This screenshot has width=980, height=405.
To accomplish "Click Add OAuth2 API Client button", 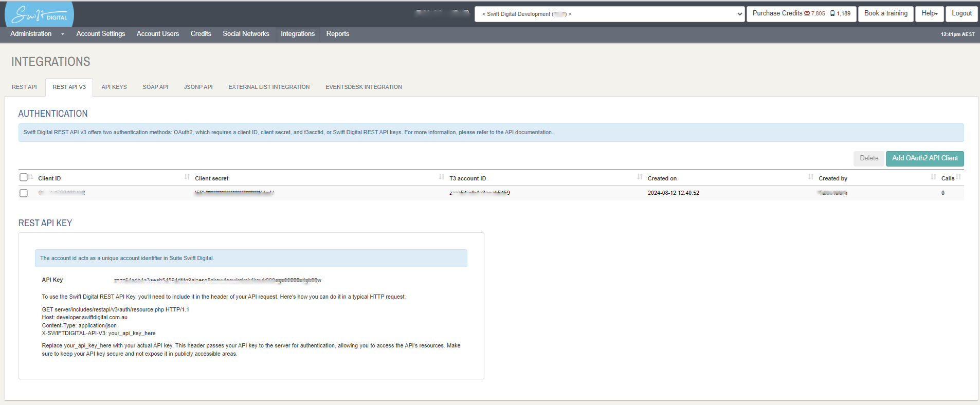I will (924, 158).
